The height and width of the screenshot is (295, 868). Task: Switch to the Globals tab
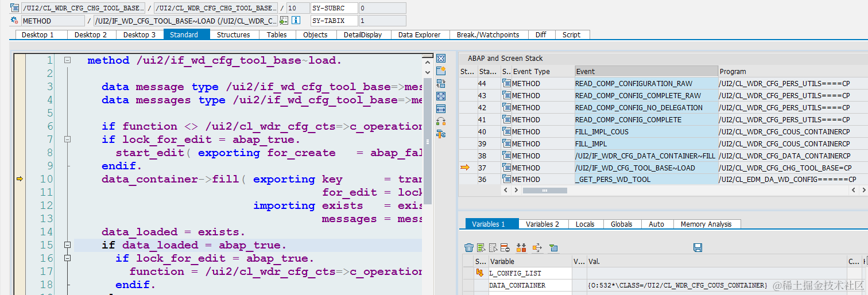coord(622,224)
